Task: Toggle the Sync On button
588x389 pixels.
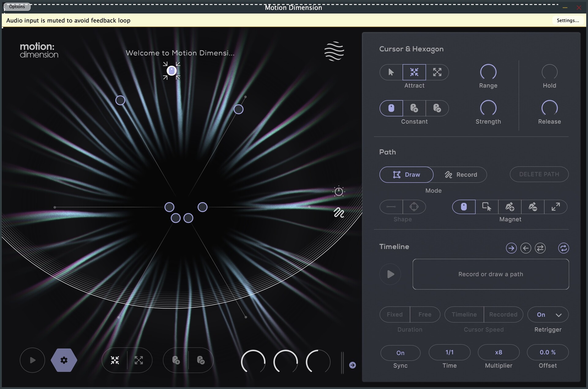Action: (400, 353)
